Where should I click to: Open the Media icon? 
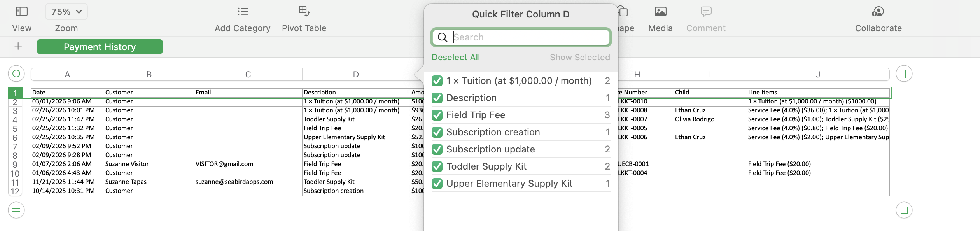660,12
